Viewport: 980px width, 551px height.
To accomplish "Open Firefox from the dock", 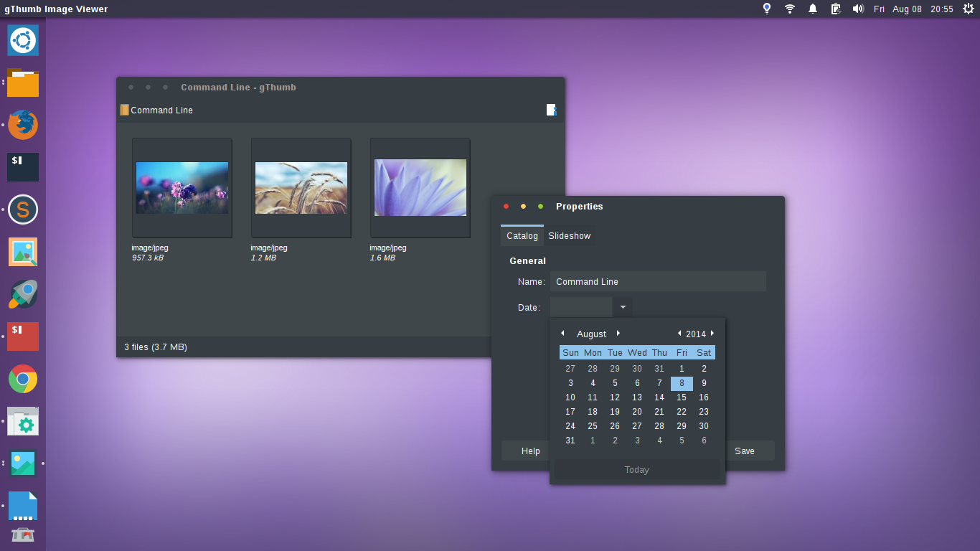I will (23, 125).
